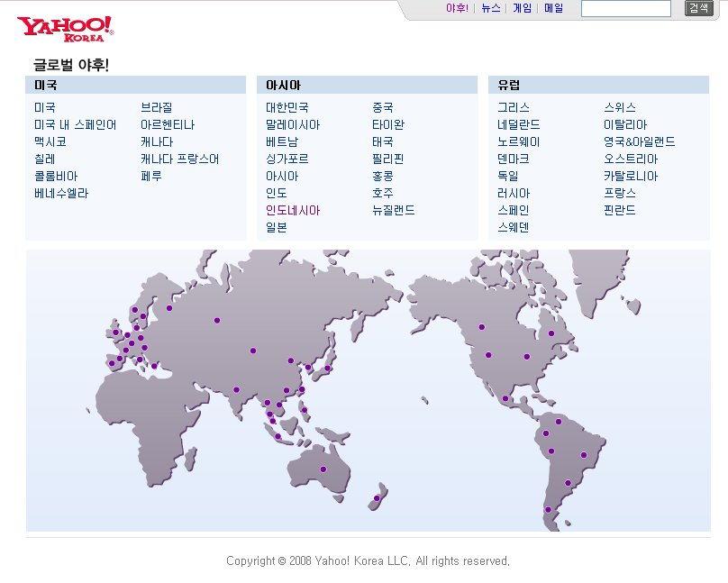Open the 아시아 link in the country list
The width and height of the screenshot is (728, 583).
282,177
